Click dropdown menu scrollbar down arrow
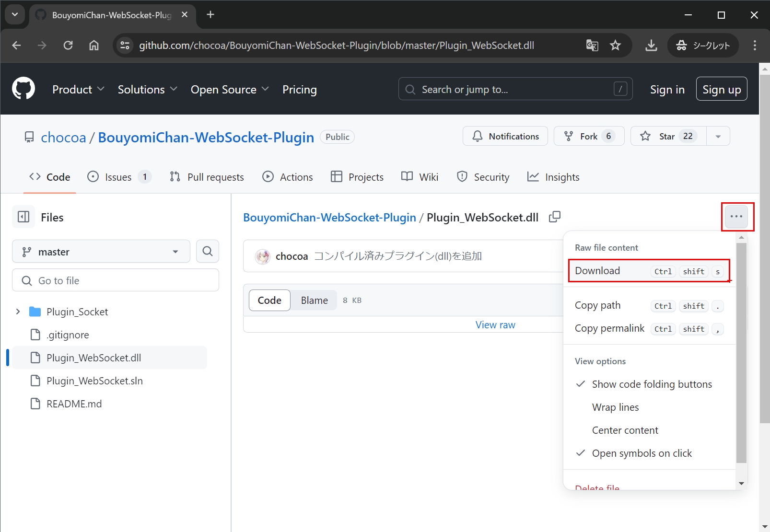 pyautogui.click(x=742, y=484)
